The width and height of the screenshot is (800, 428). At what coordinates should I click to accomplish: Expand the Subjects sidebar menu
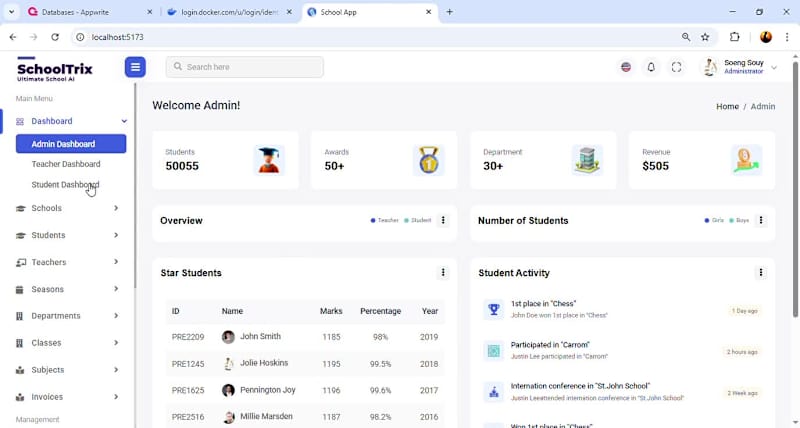click(116, 370)
